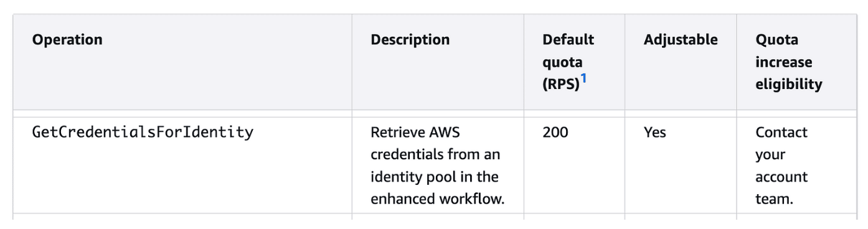The image size is (868, 229).
Task: Select the (RPS) text in the header
Action: (561, 85)
